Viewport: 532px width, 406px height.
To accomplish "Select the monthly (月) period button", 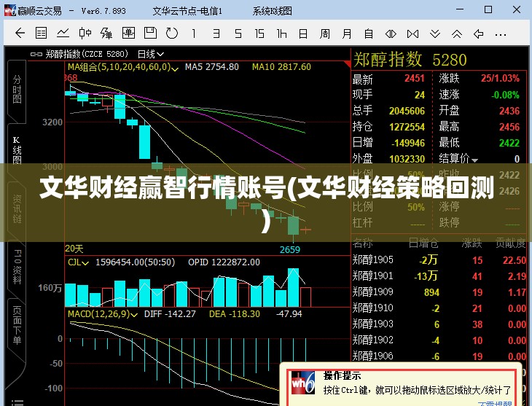I will click(x=347, y=34).
